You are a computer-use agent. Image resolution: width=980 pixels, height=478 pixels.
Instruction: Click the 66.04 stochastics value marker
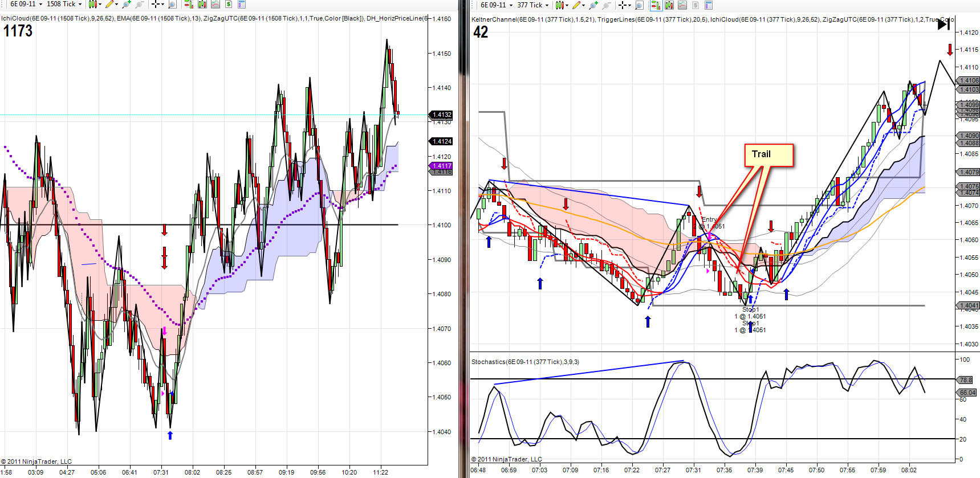(x=967, y=393)
